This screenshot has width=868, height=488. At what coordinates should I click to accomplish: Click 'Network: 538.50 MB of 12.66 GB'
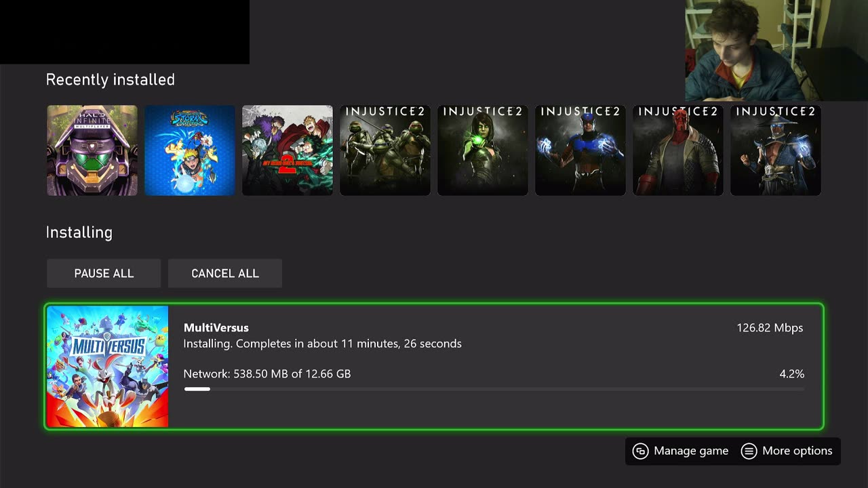(x=267, y=374)
